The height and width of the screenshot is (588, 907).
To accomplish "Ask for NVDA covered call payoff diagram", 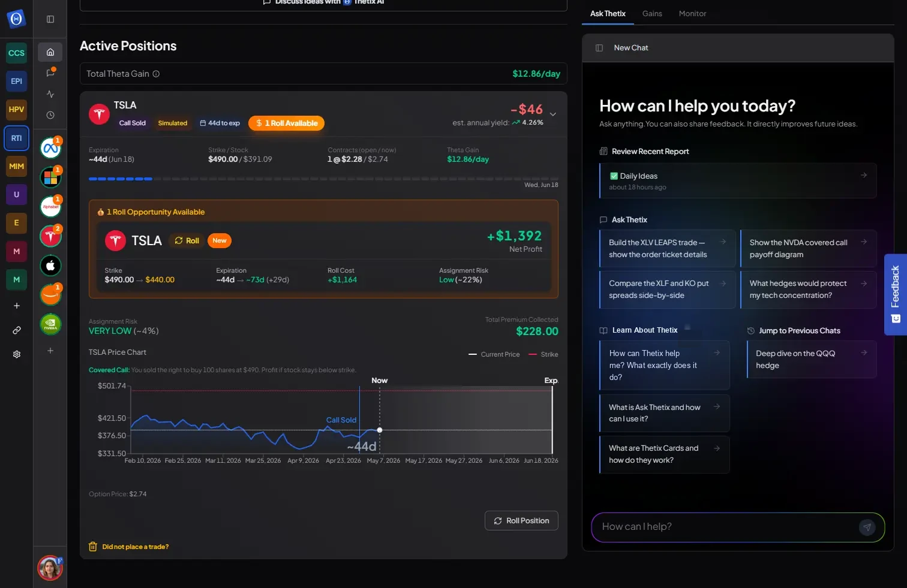I will click(809, 248).
